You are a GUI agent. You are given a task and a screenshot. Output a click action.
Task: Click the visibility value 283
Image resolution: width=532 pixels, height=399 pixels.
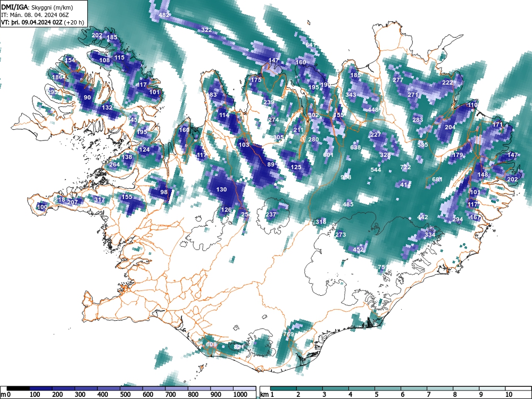click(x=418, y=120)
